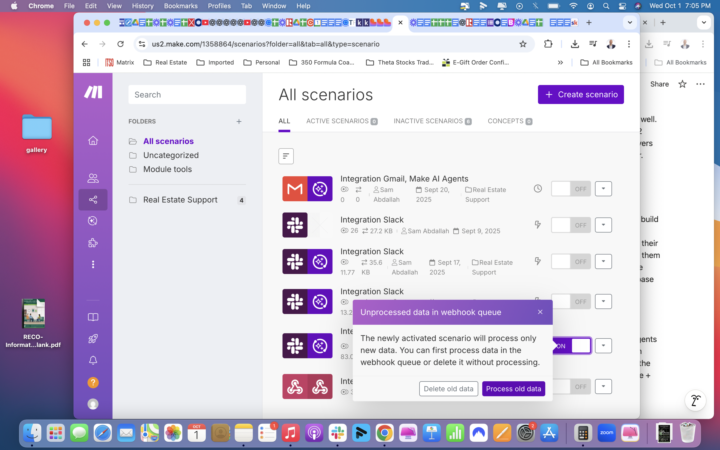
Task: Click Share in the background window
Action: pos(659,84)
